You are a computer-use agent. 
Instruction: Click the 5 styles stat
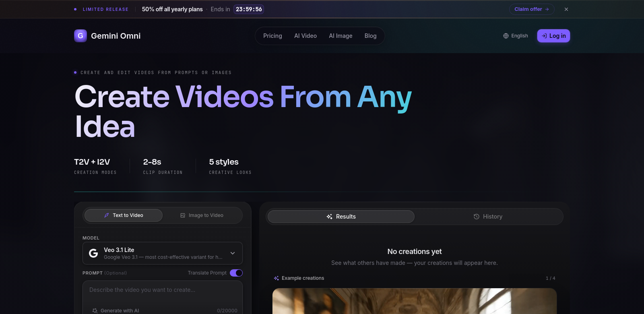tap(230, 166)
